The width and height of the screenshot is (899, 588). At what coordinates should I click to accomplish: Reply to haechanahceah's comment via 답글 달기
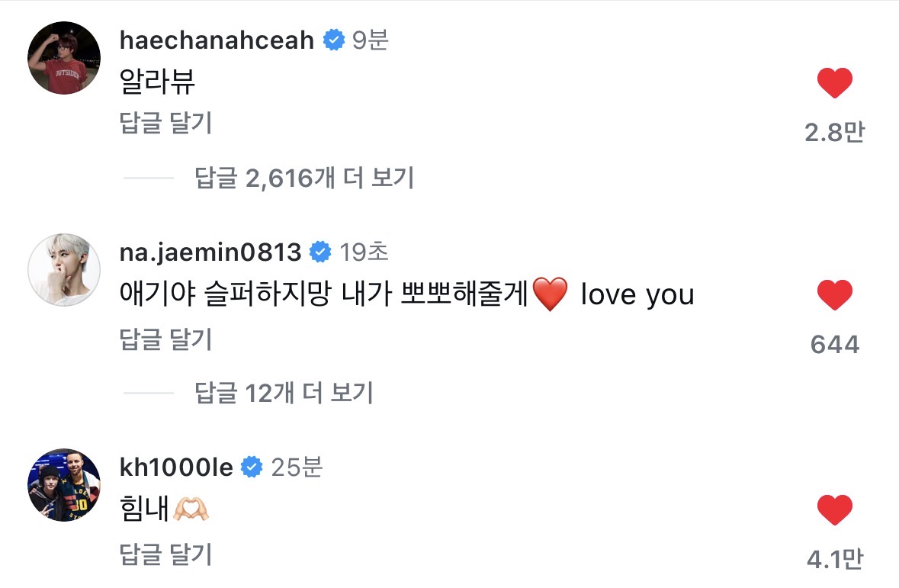tap(165, 124)
